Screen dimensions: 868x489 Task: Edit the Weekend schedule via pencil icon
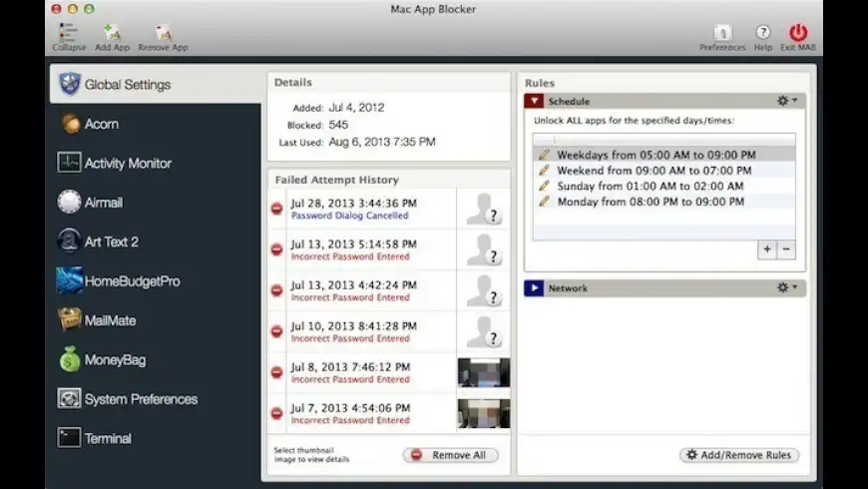[544, 170]
